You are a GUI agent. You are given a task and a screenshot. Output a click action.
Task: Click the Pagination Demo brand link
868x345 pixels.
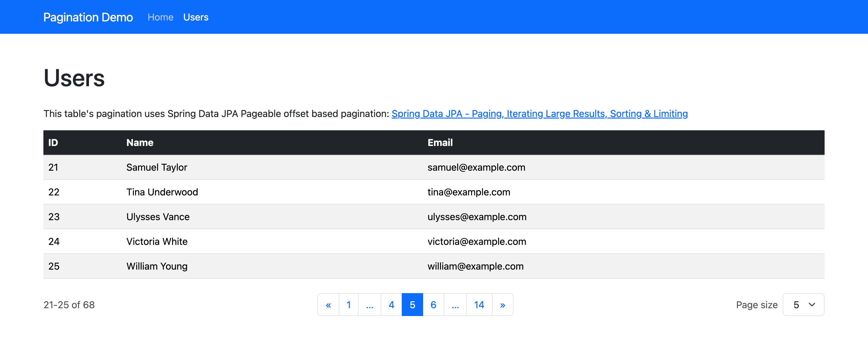coord(88,17)
